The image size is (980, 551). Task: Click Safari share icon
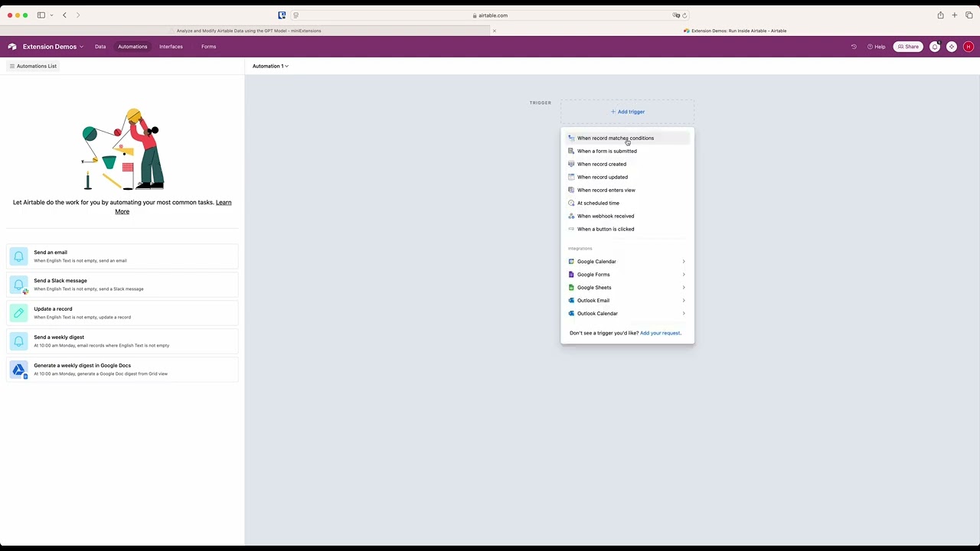click(940, 15)
